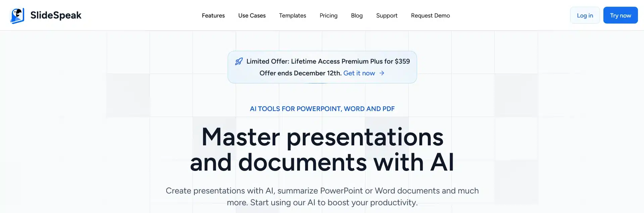Click the blue Try now button

point(620,15)
